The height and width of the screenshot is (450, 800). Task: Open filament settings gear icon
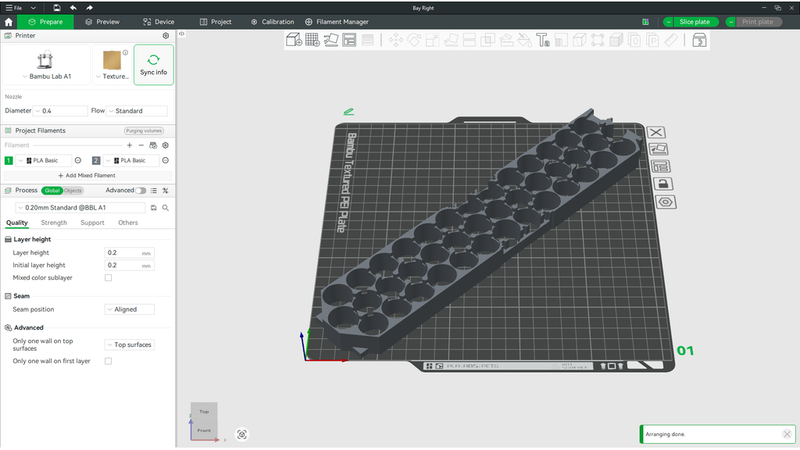click(x=165, y=145)
